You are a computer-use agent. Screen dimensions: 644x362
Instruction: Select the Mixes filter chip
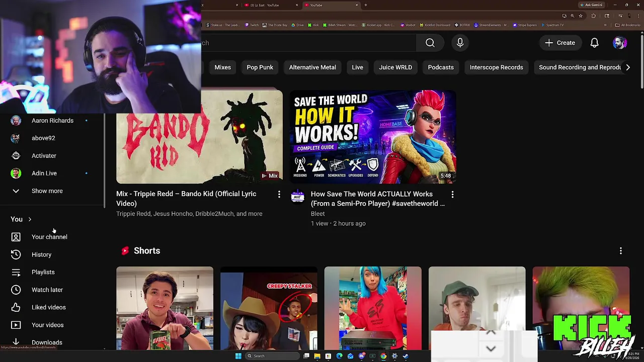(x=222, y=67)
